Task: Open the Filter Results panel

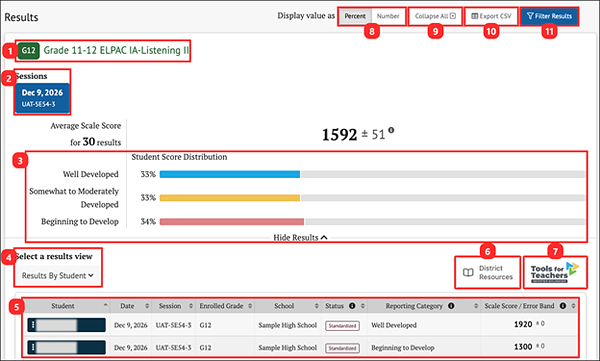Action: pos(549,16)
